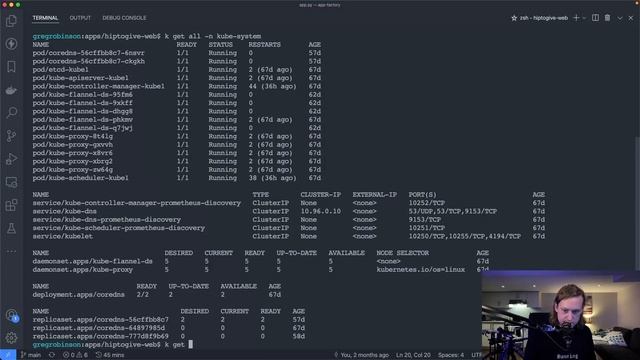Click the terminal cursor after 'k get'
This screenshot has width=640, height=360.
[x=190, y=344]
